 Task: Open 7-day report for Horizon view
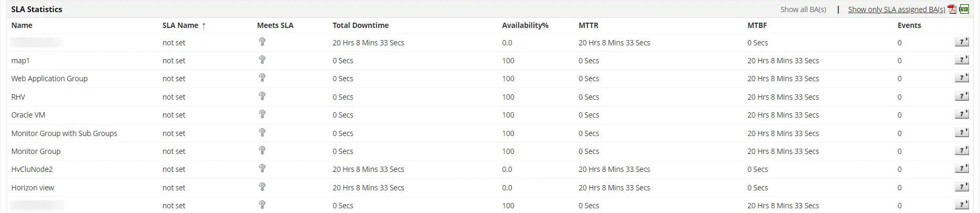click(962, 187)
